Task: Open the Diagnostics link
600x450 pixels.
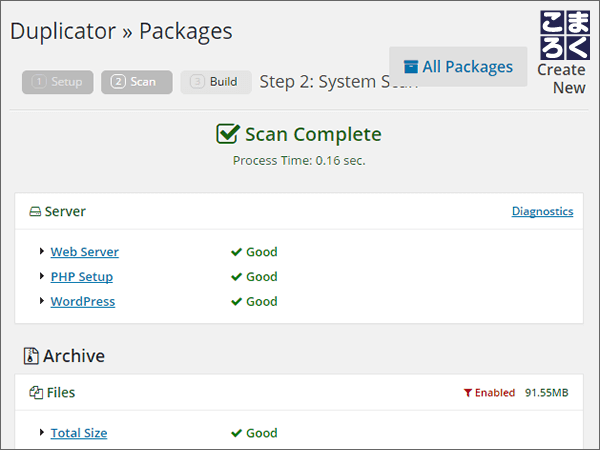Action: pyautogui.click(x=542, y=211)
